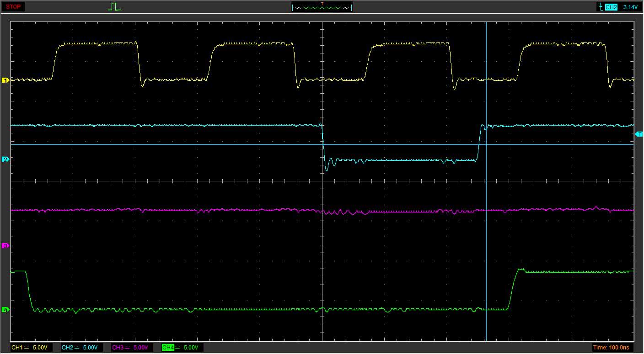
Task: Click the magenta channel 3 ground marker
Action: (5, 246)
